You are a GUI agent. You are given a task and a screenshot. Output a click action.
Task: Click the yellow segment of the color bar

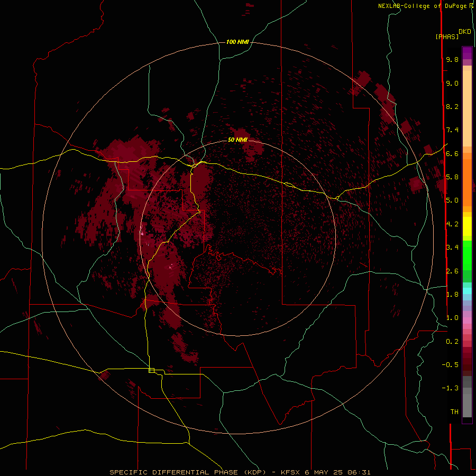[467, 226]
